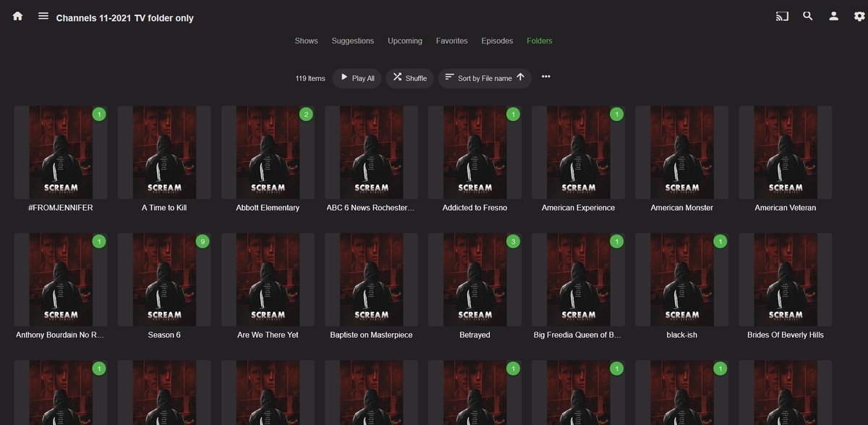
Task: Open the user profile icon
Action: tap(833, 15)
